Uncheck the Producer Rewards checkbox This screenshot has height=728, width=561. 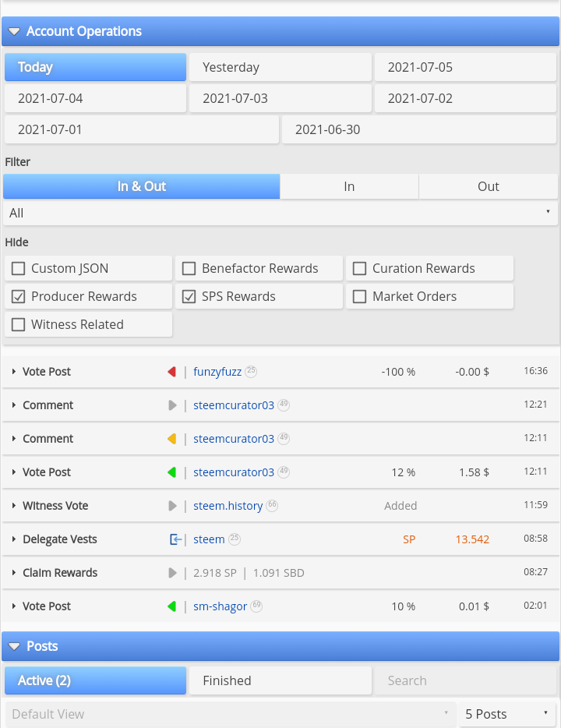tap(18, 296)
